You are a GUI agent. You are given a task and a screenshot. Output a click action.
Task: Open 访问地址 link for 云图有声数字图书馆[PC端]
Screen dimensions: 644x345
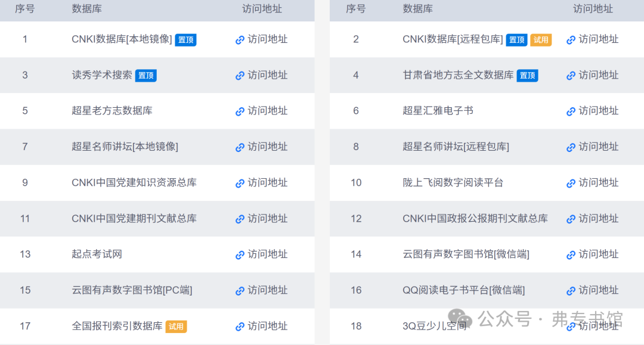(267, 290)
